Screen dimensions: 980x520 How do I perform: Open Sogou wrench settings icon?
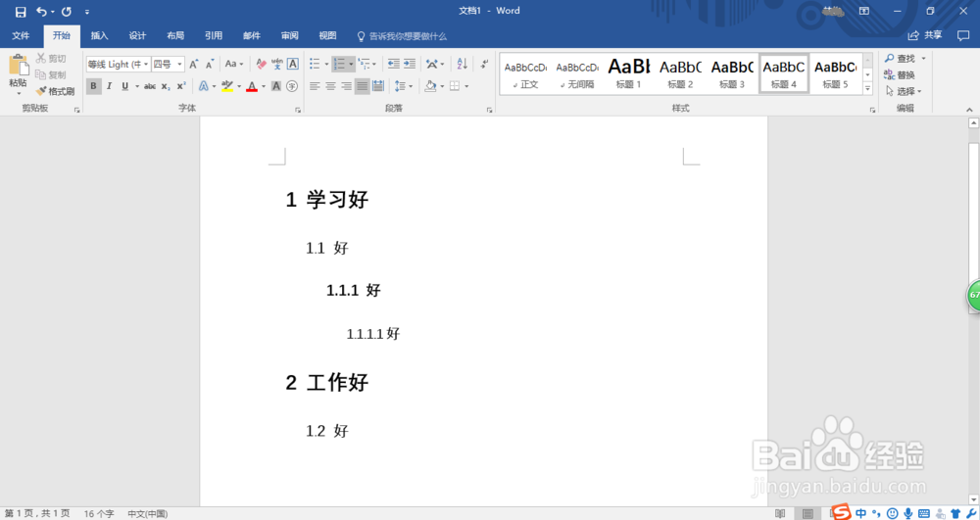tap(971, 513)
